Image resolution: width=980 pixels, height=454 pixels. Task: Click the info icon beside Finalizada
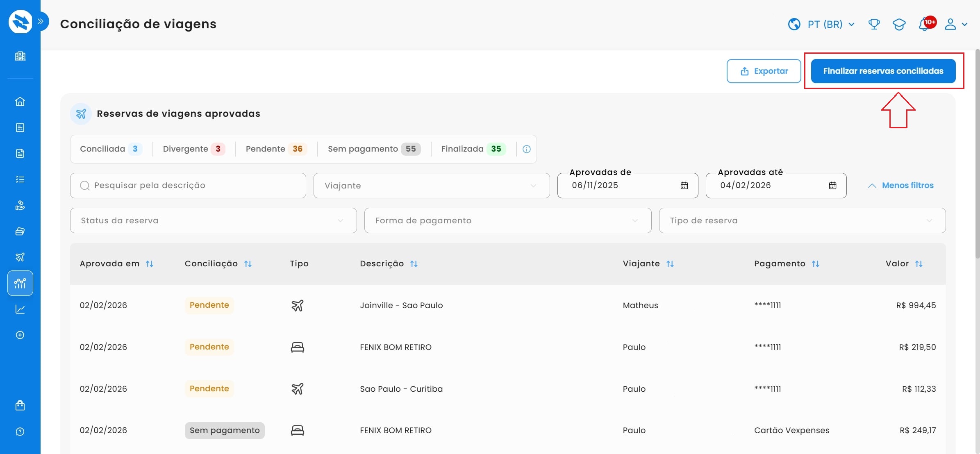(x=527, y=149)
